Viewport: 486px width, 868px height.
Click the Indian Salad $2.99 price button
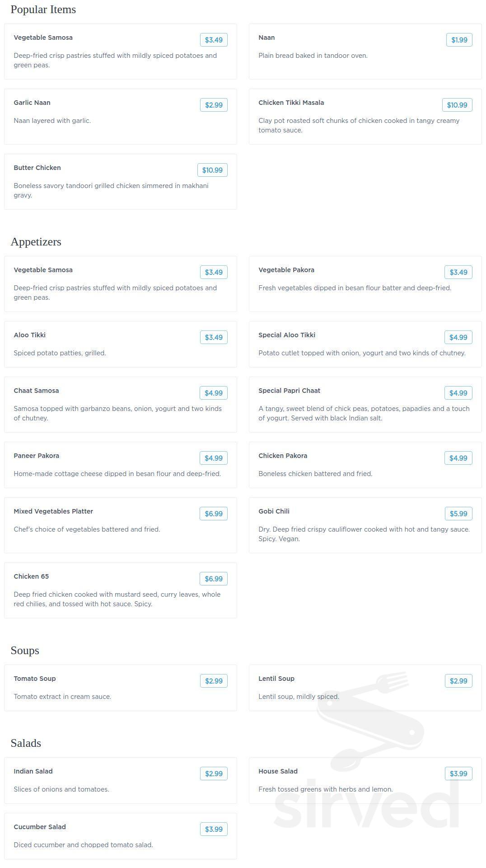point(214,774)
